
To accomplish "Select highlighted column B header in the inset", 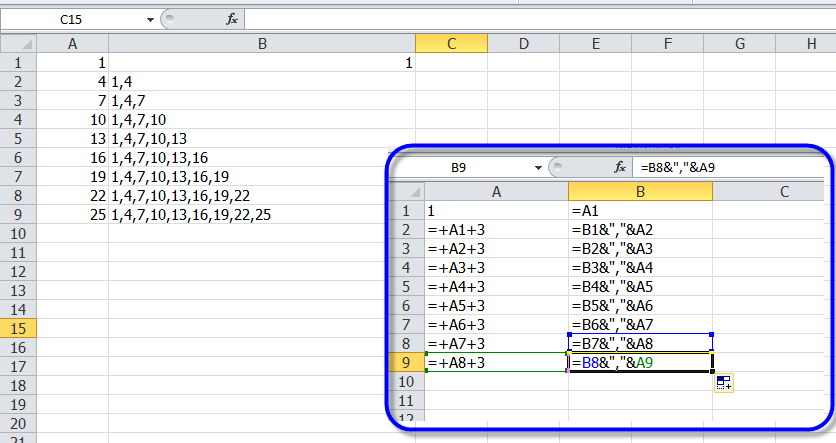I will click(x=640, y=191).
